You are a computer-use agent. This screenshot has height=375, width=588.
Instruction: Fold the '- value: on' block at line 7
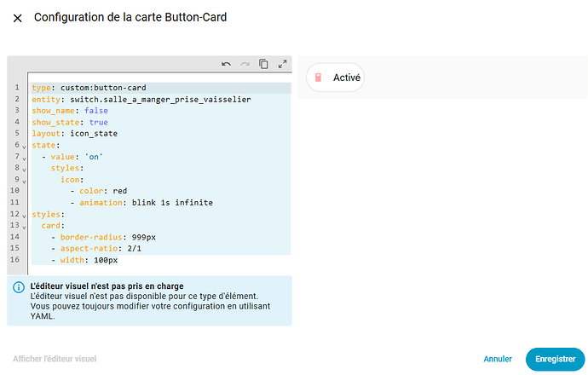[x=24, y=158]
